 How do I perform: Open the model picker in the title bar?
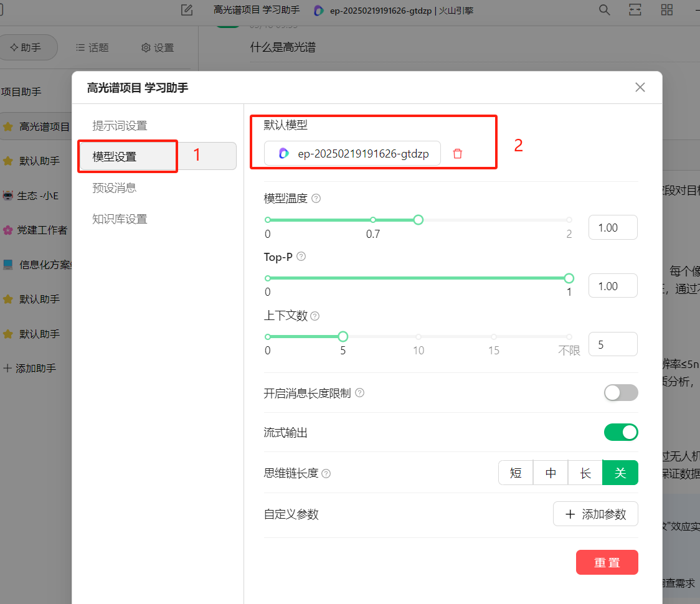(x=393, y=10)
